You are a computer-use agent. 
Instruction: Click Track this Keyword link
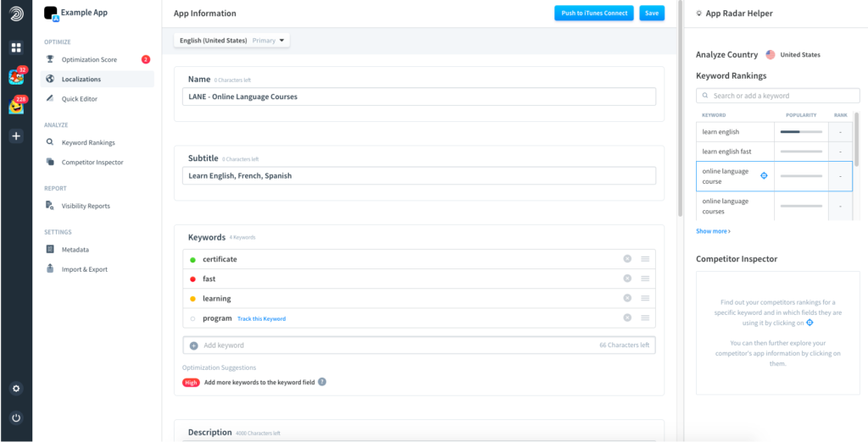[x=261, y=318]
